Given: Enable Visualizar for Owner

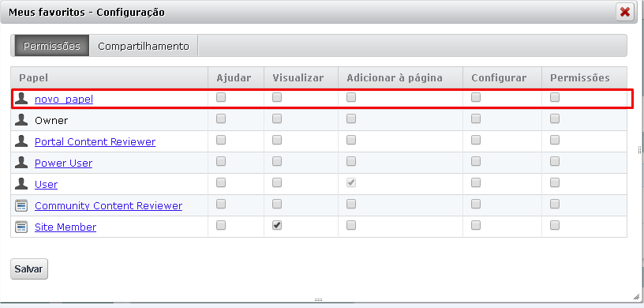Looking at the screenshot, I should tap(277, 118).
